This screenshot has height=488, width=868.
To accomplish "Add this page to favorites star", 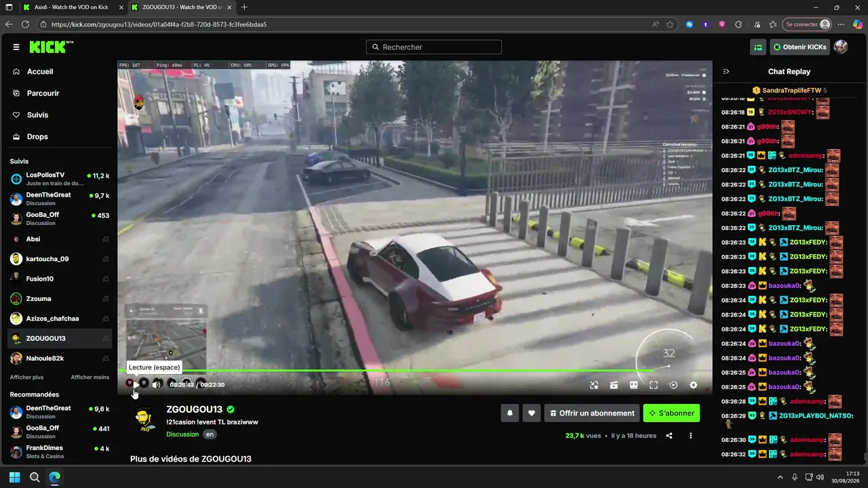I will pyautogui.click(x=670, y=24).
